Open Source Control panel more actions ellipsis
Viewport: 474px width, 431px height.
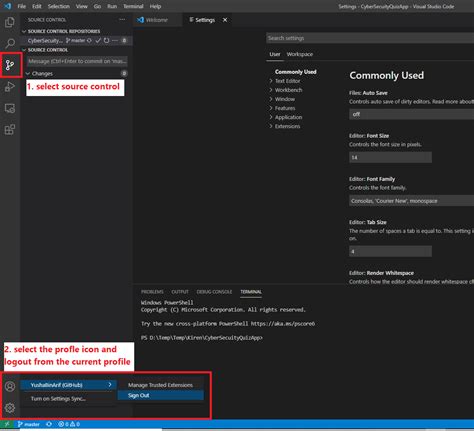coord(122,20)
